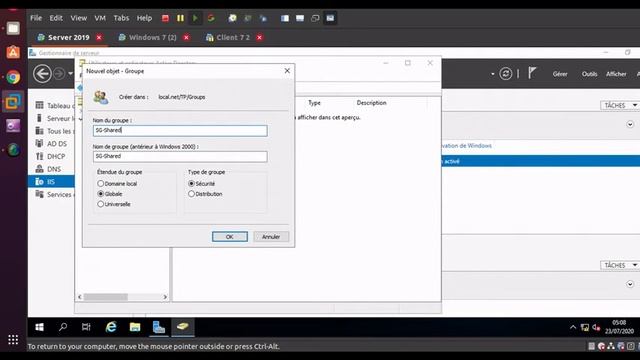Restart the VM with the circular arrow icon
Viewport: 640px width, 360px height.
211,18
